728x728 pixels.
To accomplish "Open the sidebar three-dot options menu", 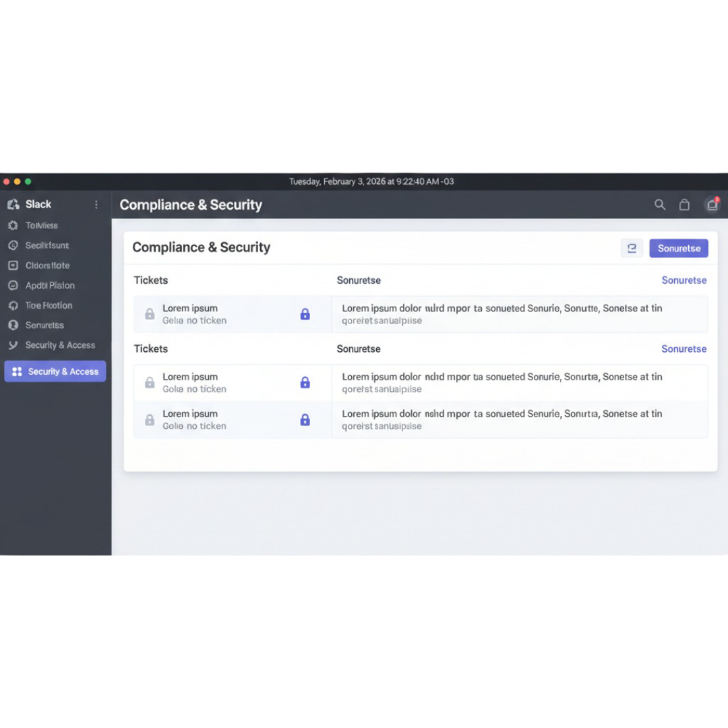I will pyautogui.click(x=96, y=205).
